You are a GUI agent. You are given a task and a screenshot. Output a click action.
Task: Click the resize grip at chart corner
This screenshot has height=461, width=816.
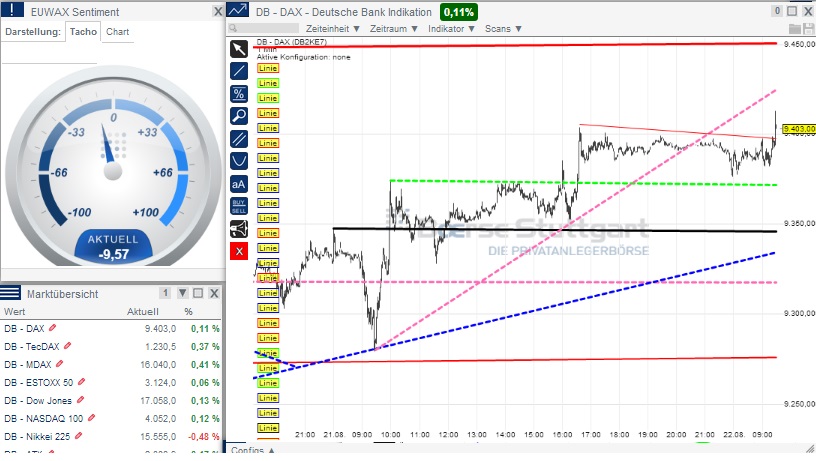[x=810, y=449]
